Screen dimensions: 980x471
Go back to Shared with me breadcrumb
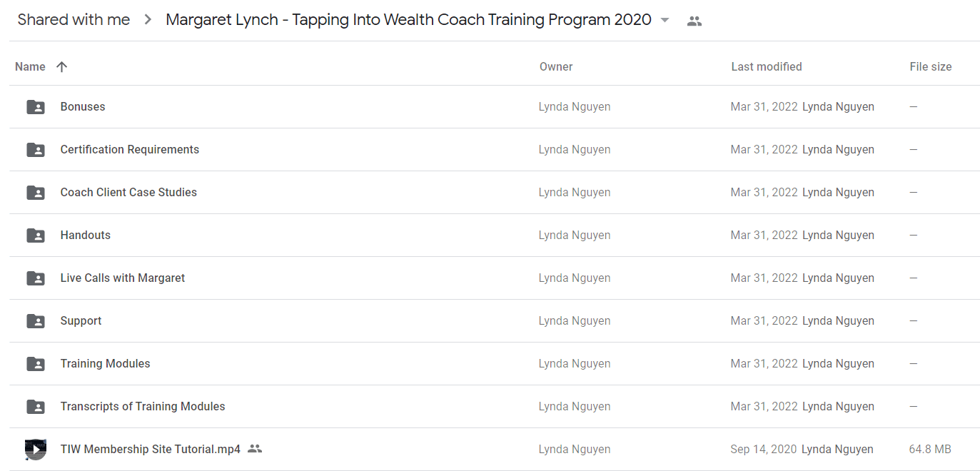[x=74, y=20]
